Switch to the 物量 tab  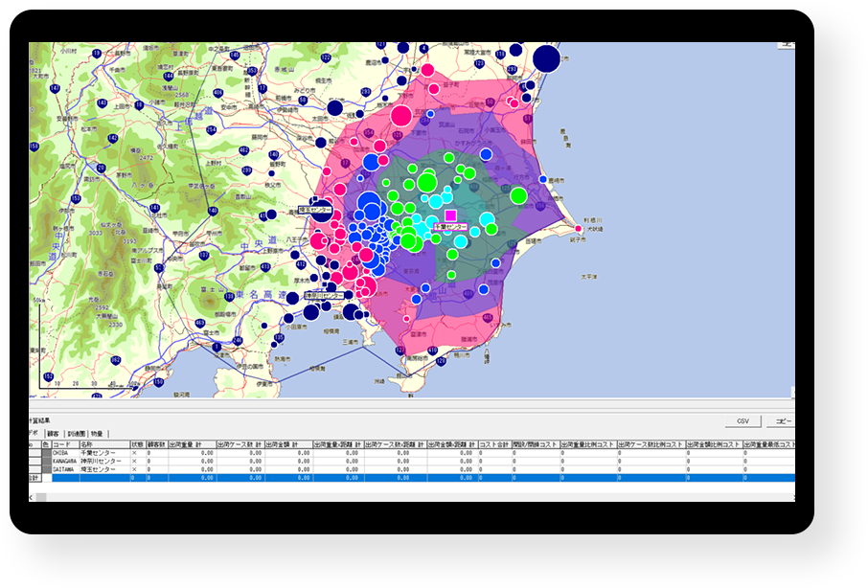pos(98,434)
